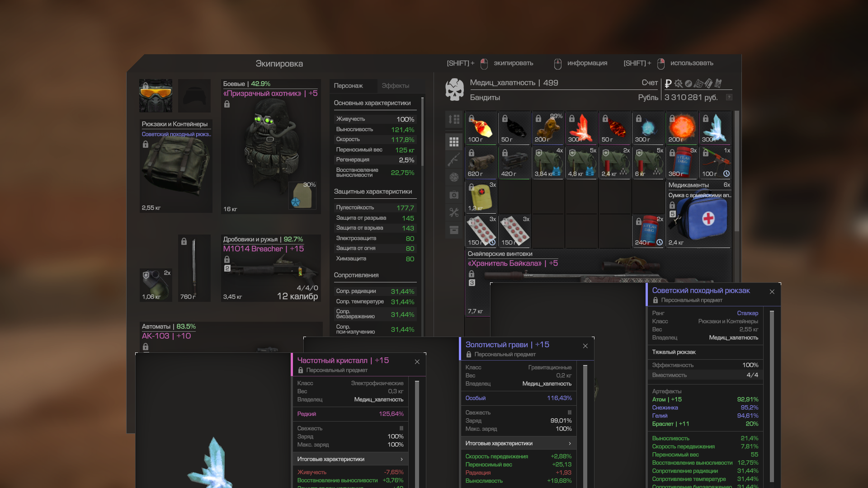The image size is (868, 488).
Task: Click the Химзащита stat row
Action: tap(375, 259)
